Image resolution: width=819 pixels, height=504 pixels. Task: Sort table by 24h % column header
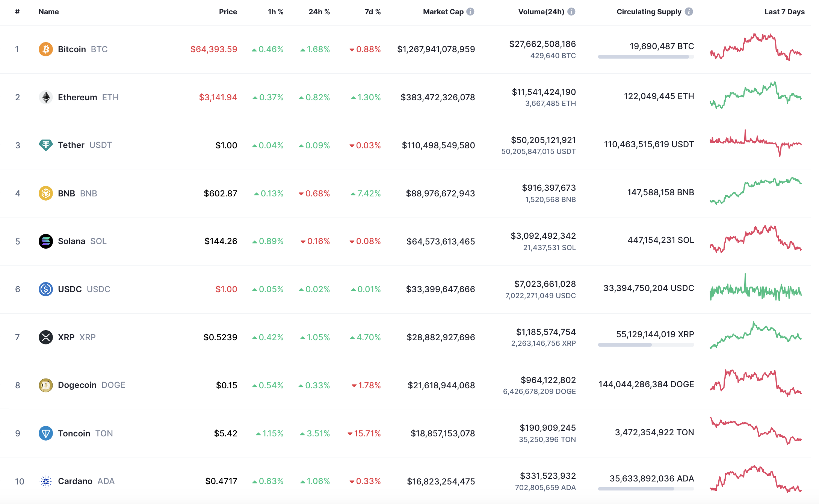tap(319, 12)
